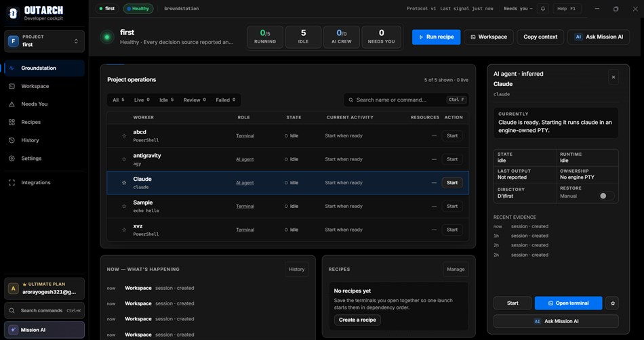Select the Review filter tab
644x340 pixels.
pyautogui.click(x=195, y=100)
